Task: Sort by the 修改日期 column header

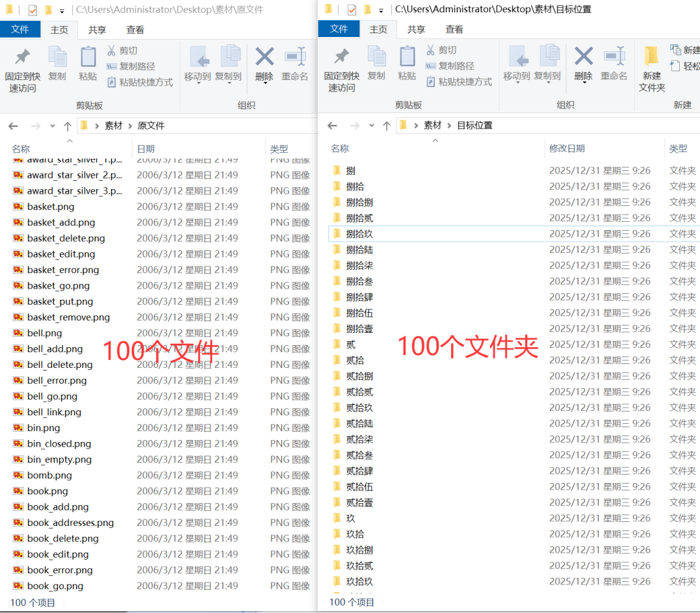Action: coord(569,148)
